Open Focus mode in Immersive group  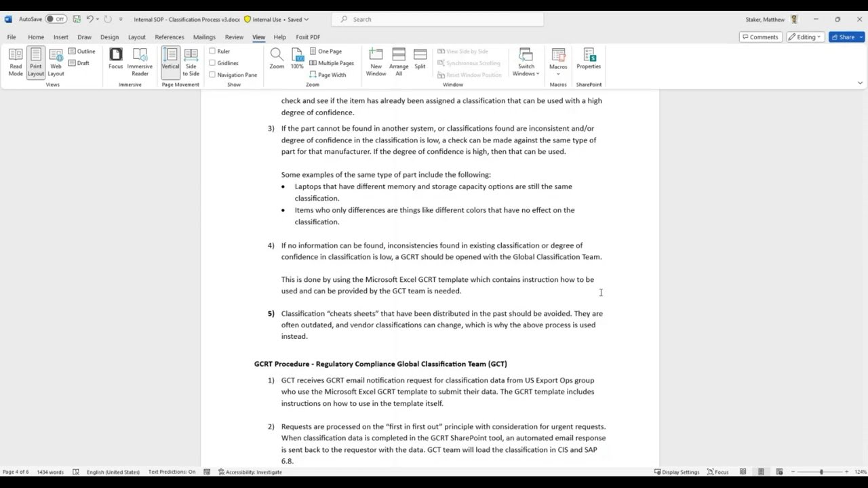click(x=116, y=60)
